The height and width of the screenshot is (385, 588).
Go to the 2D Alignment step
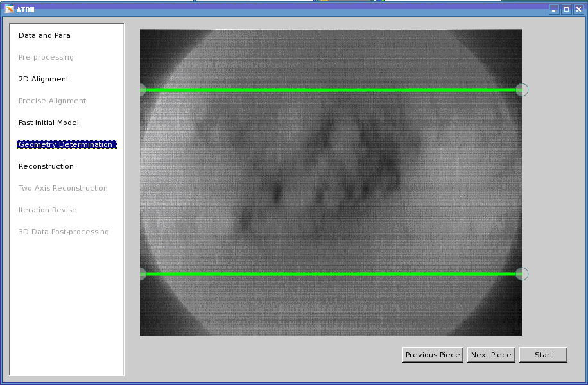click(x=44, y=79)
